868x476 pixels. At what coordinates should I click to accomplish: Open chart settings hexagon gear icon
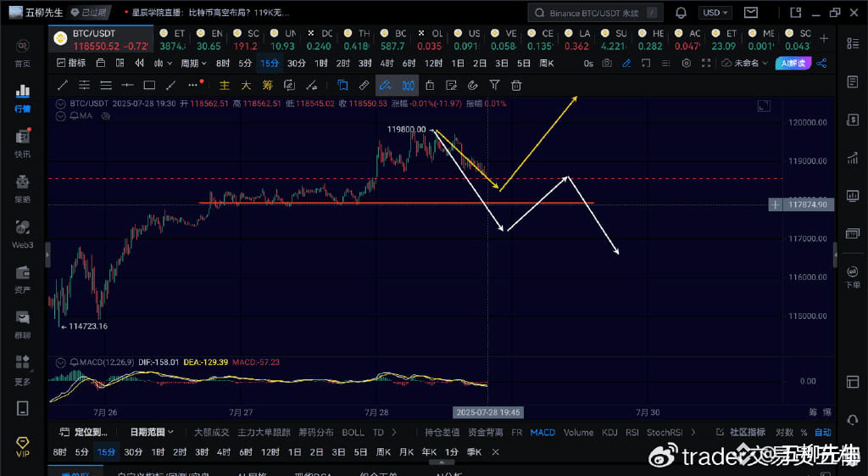pyautogui.click(x=687, y=63)
